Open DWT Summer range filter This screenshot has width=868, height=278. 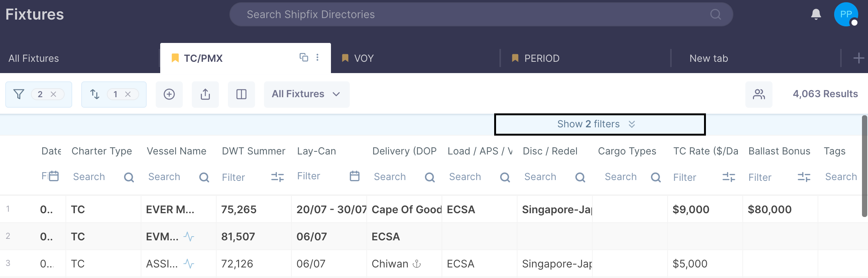[277, 177]
